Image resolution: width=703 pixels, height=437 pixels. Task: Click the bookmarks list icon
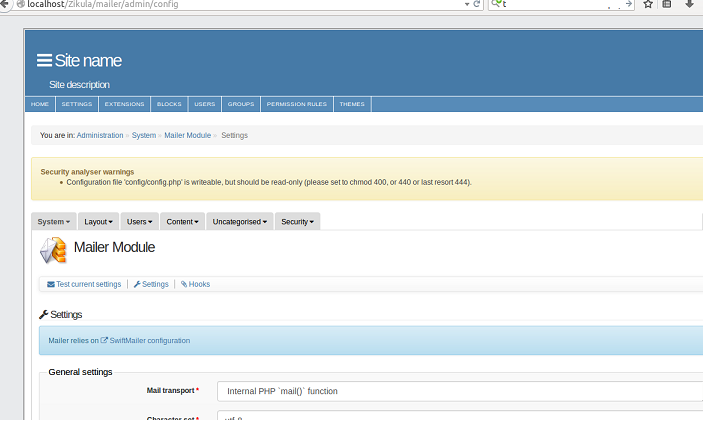[x=667, y=4]
